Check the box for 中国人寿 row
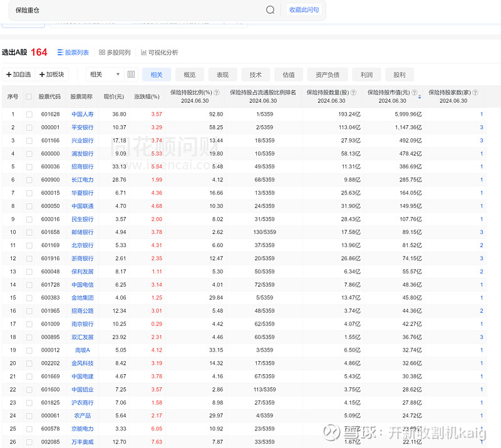Viewport: 501px width, 448px height. [29, 115]
